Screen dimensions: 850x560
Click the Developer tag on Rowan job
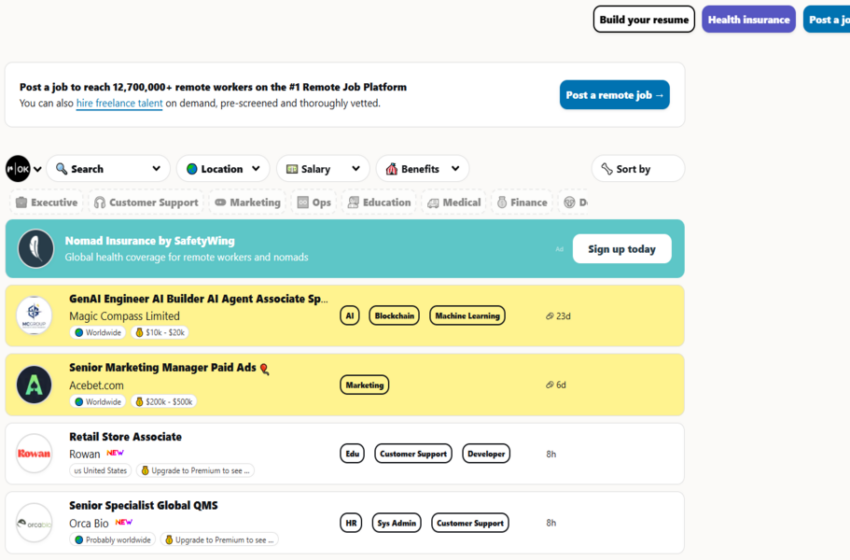tap(486, 454)
